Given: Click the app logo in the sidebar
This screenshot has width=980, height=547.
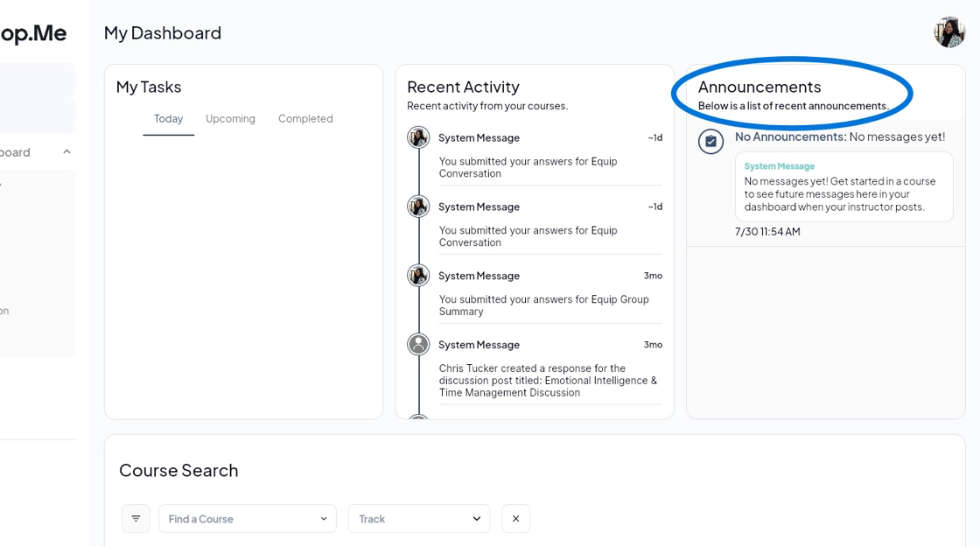Looking at the screenshot, I should tap(33, 33).
